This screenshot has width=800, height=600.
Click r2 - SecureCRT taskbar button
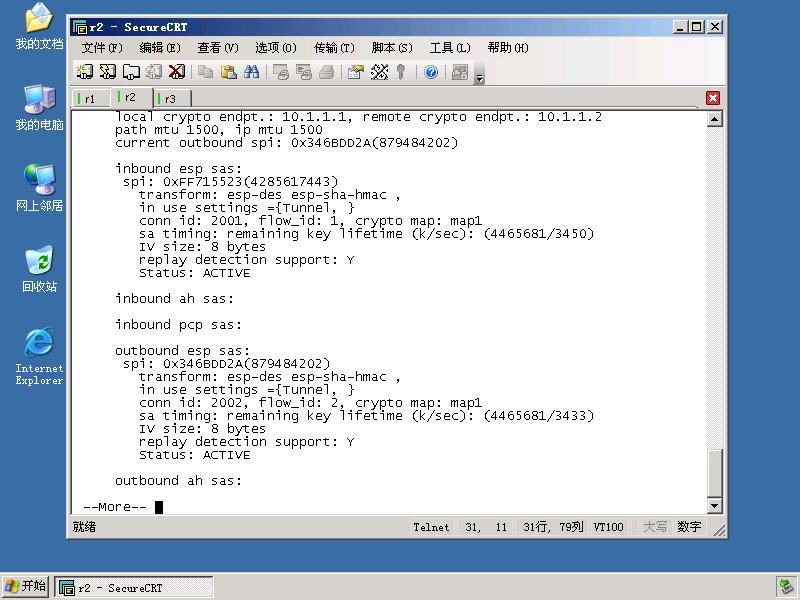tap(134, 588)
